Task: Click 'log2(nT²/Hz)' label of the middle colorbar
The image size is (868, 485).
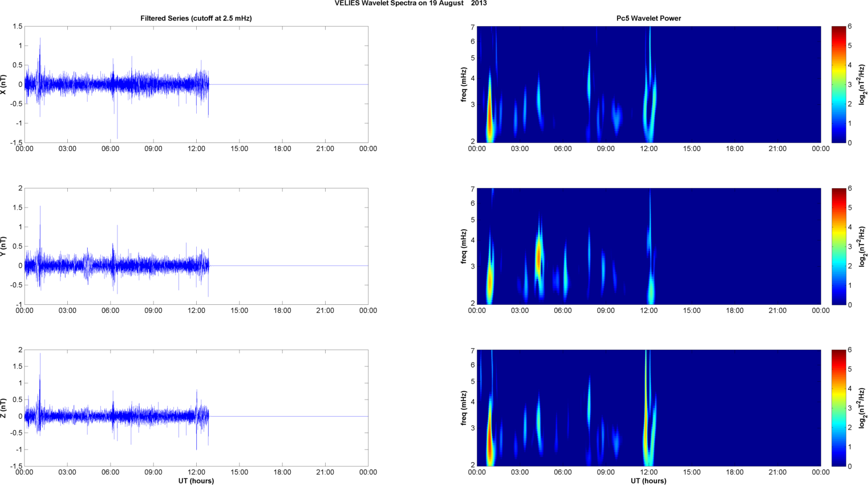Action: coord(862,246)
